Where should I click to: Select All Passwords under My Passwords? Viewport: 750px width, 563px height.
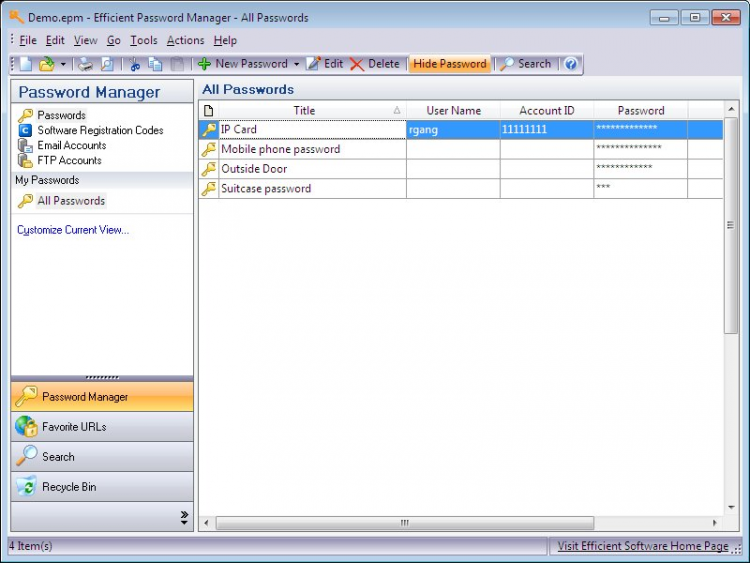click(61, 200)
